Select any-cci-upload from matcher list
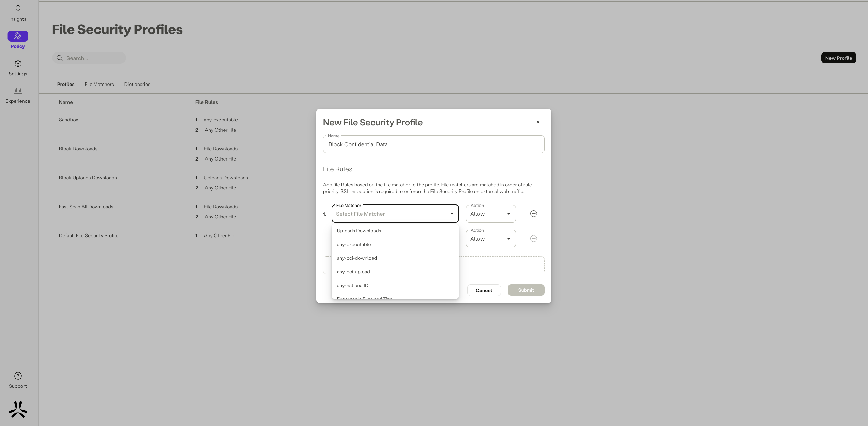Screen dimensions: 868x426 tap(353, 272)
